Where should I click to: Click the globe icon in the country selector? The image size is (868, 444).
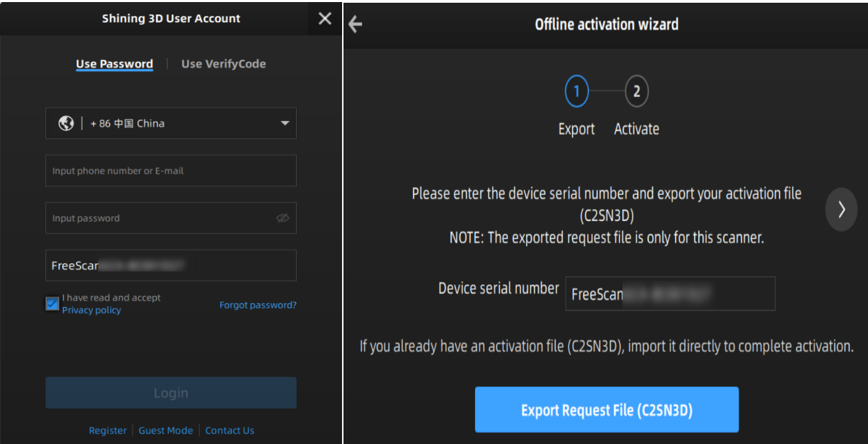point(66,123)
